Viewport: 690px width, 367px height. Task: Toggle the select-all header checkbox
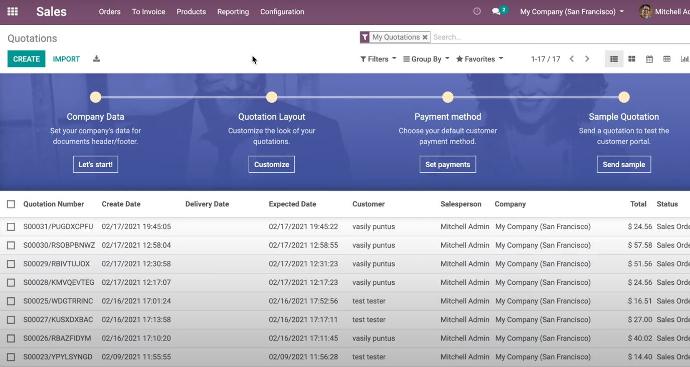(x=11, y=204)
